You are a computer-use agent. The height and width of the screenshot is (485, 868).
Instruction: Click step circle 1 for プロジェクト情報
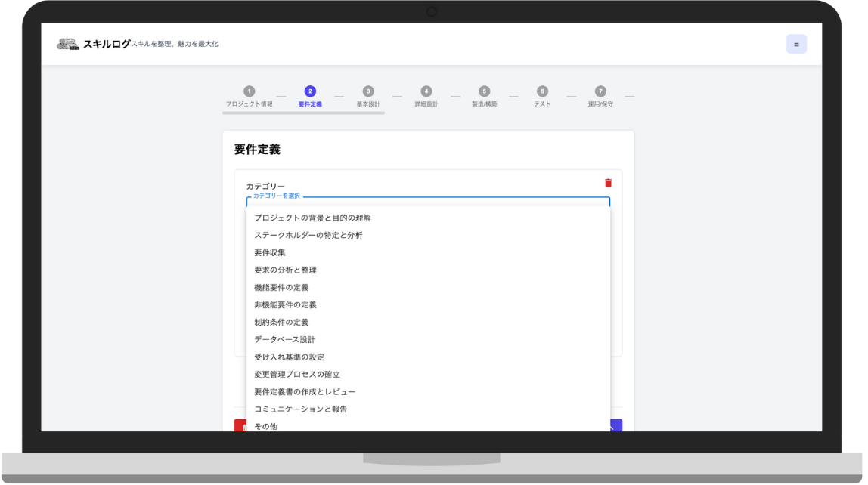pyautogui.click(x=249, y=90)
